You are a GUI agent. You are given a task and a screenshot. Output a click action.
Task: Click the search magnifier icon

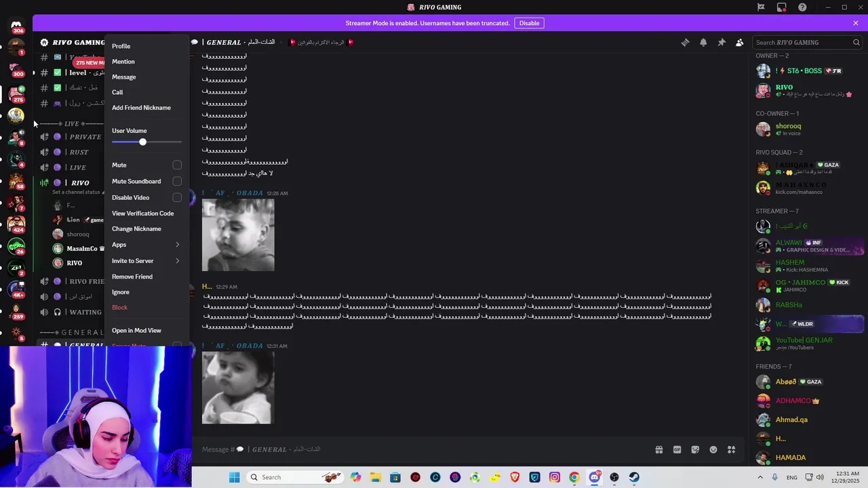pyautogui.click(x=856, y=42)
